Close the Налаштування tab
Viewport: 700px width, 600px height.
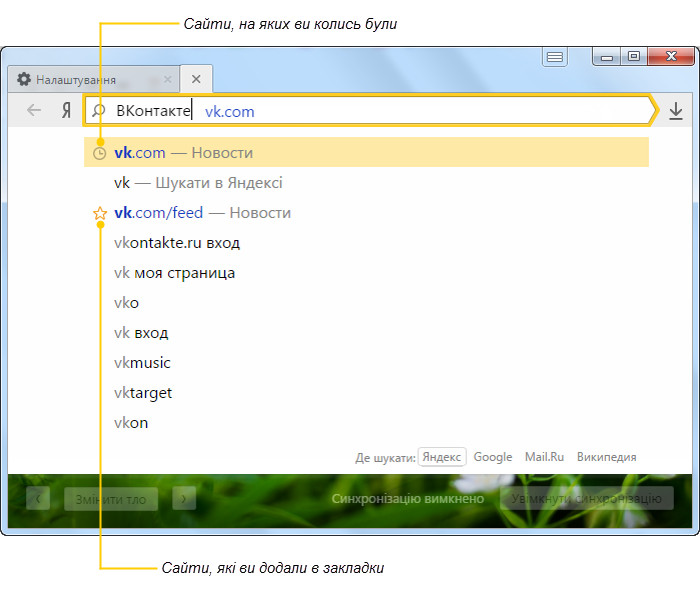click(x=167, y=79)
